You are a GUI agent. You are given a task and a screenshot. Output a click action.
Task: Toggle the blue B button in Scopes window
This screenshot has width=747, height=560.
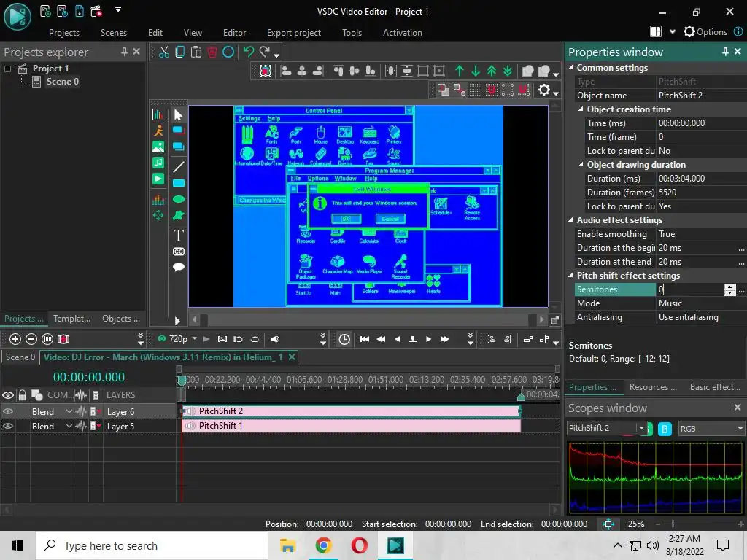pyautogui.click(x=665, y=429)
